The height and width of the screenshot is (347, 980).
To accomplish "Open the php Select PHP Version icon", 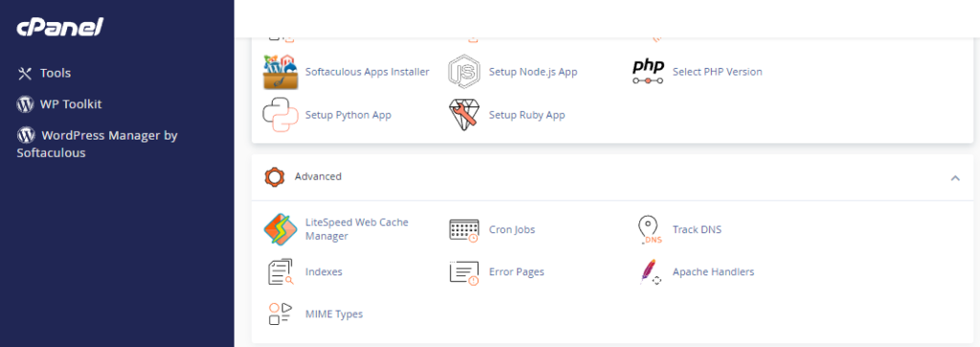I will tap(648, 72).
